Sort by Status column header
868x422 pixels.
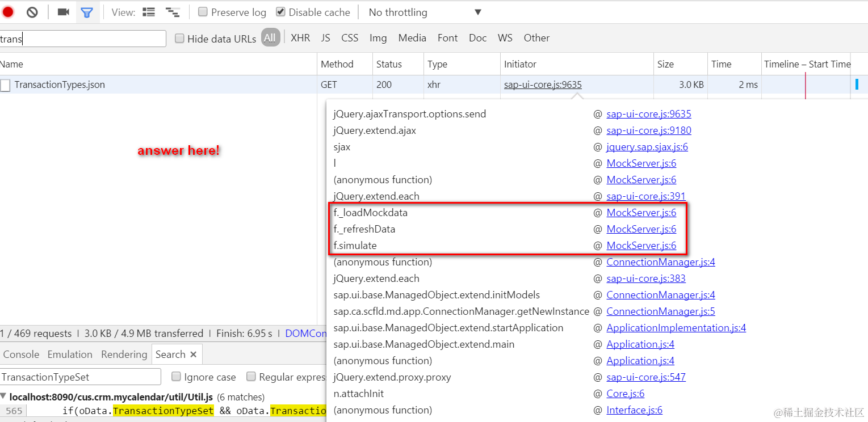click(398, 64)
